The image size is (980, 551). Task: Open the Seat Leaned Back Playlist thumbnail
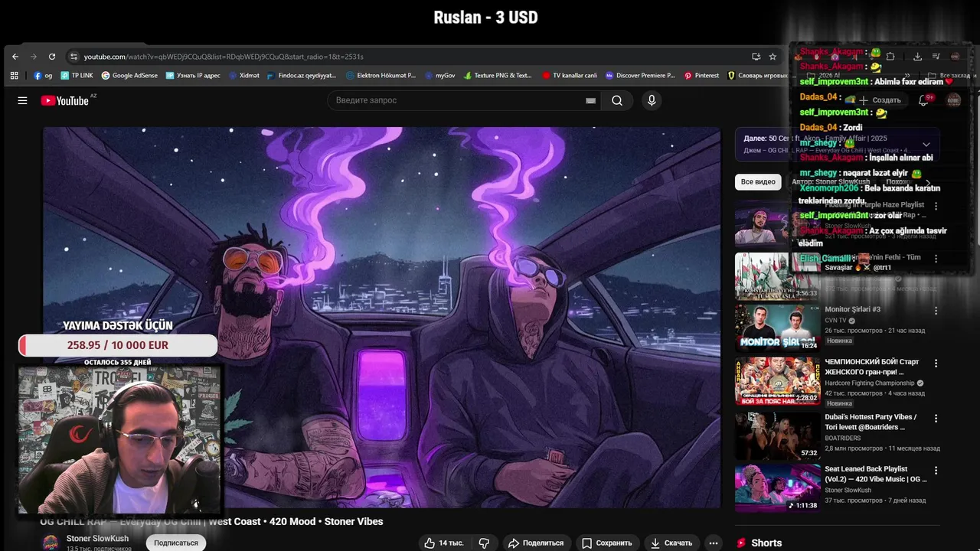777,487
